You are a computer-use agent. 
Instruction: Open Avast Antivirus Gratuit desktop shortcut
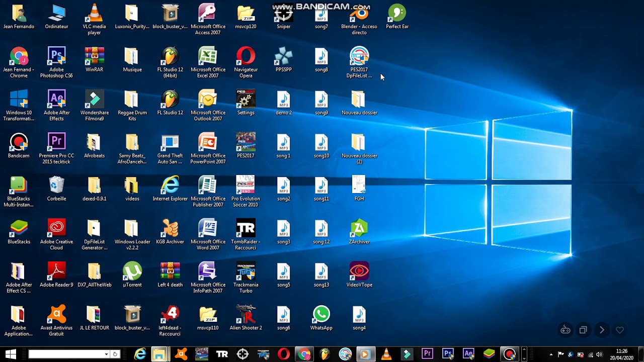[56, 321]
